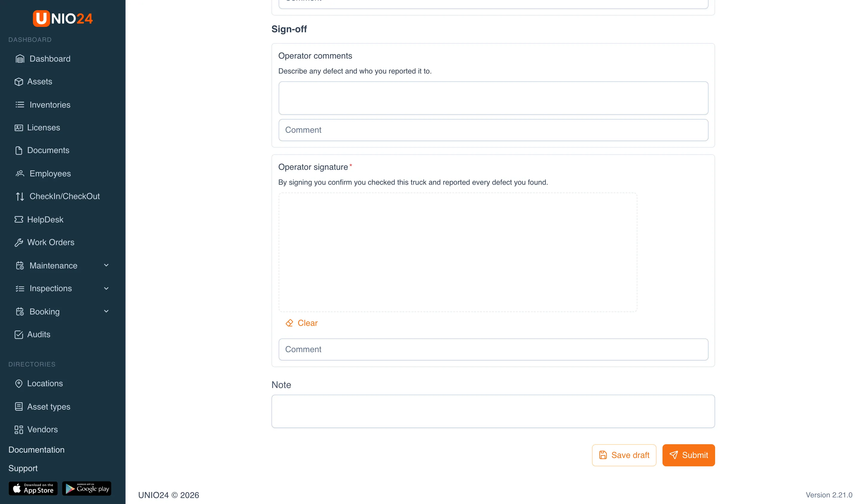This screenshot has width=861, height=504.
Task: Click inside the operator signature pad
Action: [x=458, y=252]
